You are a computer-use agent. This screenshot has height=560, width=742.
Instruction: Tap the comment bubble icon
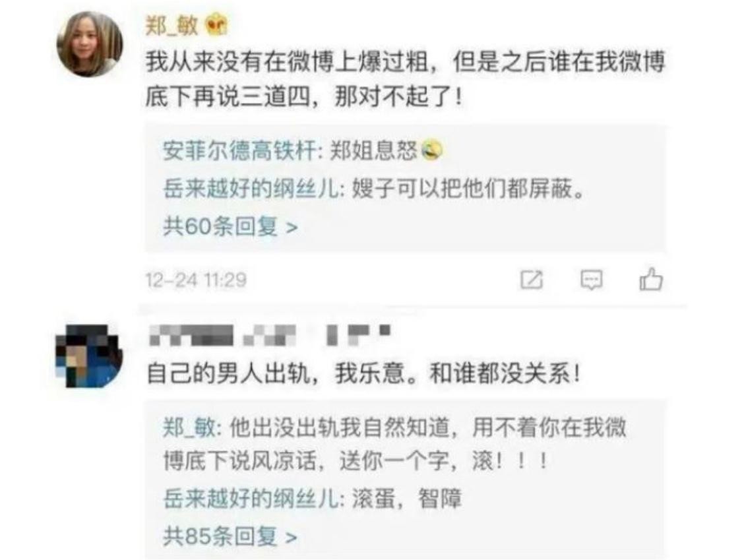coord(591,280)
